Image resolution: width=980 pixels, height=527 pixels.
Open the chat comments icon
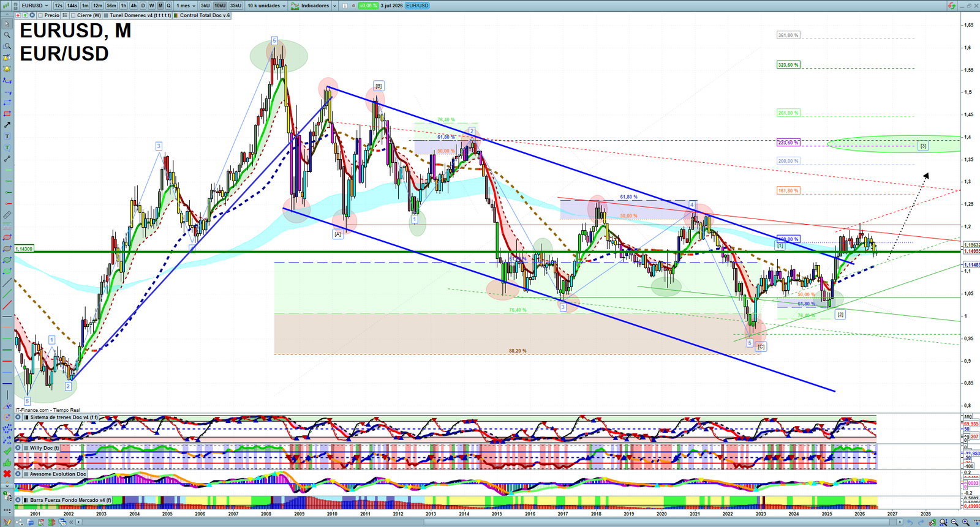[x=31, y=522]
